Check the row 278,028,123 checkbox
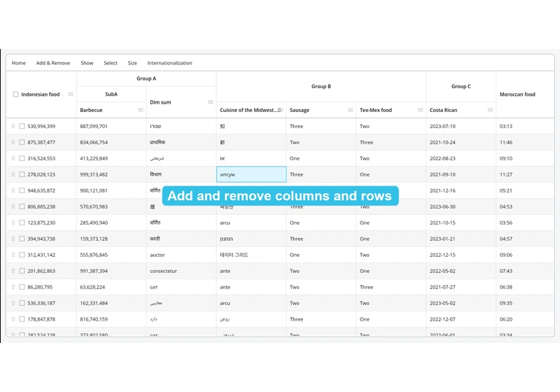The width and height of the screenshot is (560, 392). [x=22, y=174]
